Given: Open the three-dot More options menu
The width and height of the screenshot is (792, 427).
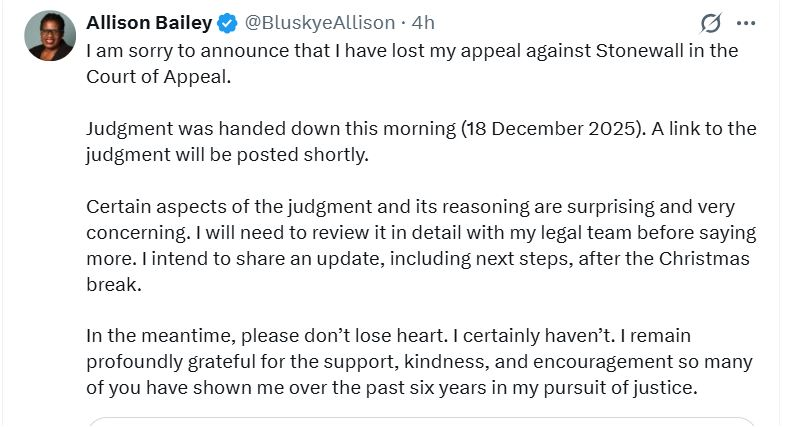Looking at the screenshot, I should 746,23.
